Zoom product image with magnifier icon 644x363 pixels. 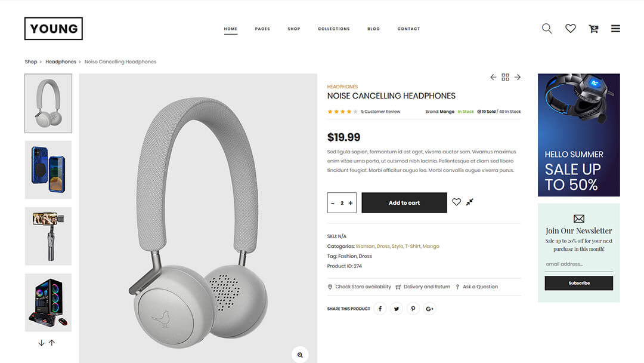[x=300, y=355]
